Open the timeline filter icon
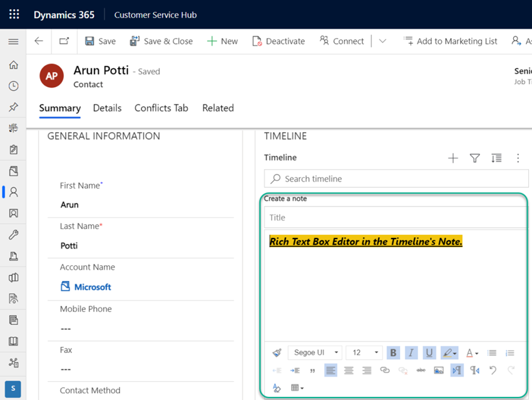 [x=474, y=158]
